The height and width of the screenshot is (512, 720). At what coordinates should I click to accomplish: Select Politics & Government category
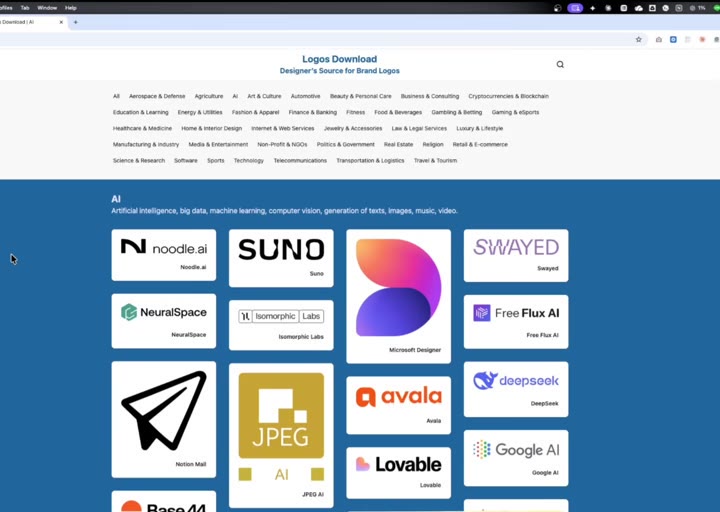tap(345, 145)
